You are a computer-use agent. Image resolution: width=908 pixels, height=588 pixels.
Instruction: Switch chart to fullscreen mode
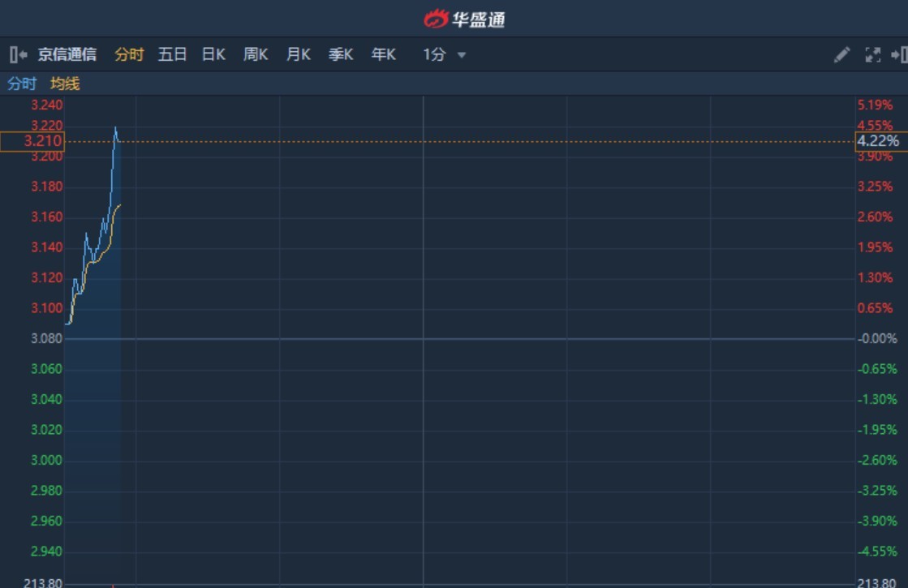coord(872,54)
